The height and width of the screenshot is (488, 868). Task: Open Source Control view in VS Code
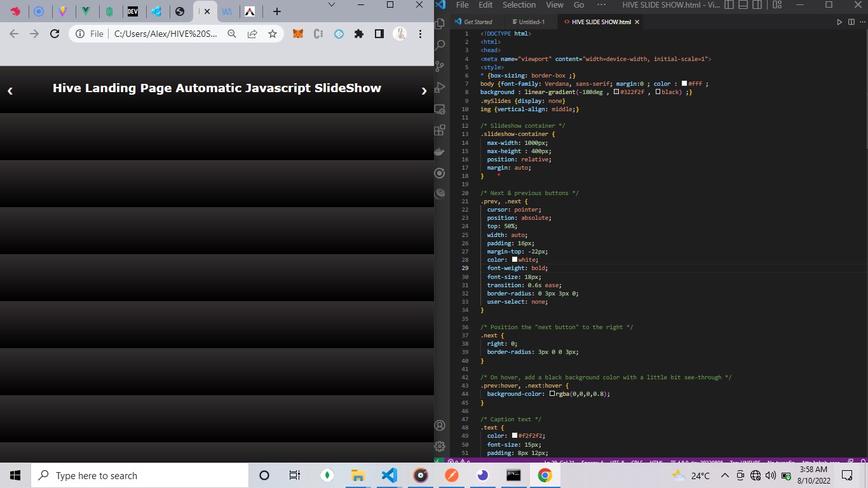pyautogui.click(x=440, y=66)
